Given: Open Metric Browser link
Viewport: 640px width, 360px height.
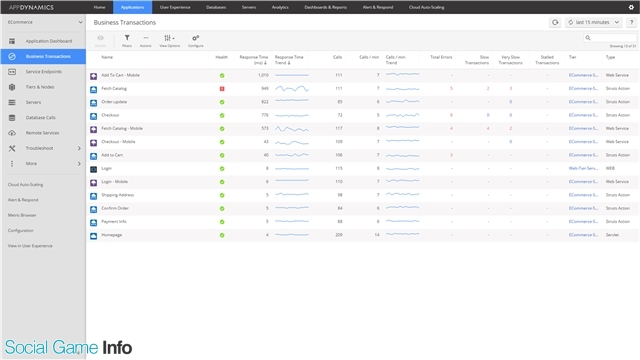Looking at the screenshot, I should click(x=22, y=215).
